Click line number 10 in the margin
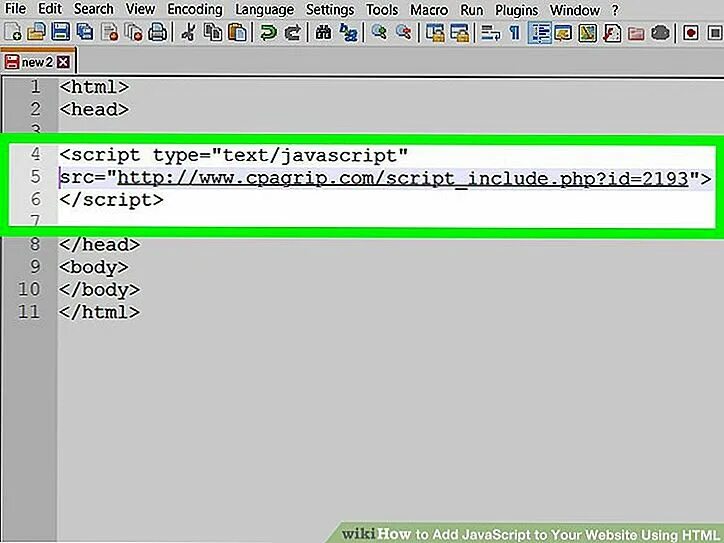724x543 pixels. point(29,290)
